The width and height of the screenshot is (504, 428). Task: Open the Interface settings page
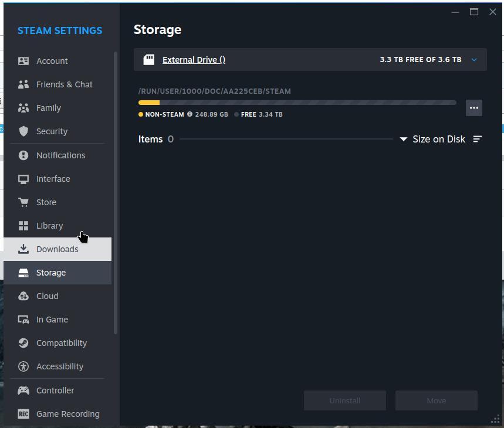[x=57, y=179]
